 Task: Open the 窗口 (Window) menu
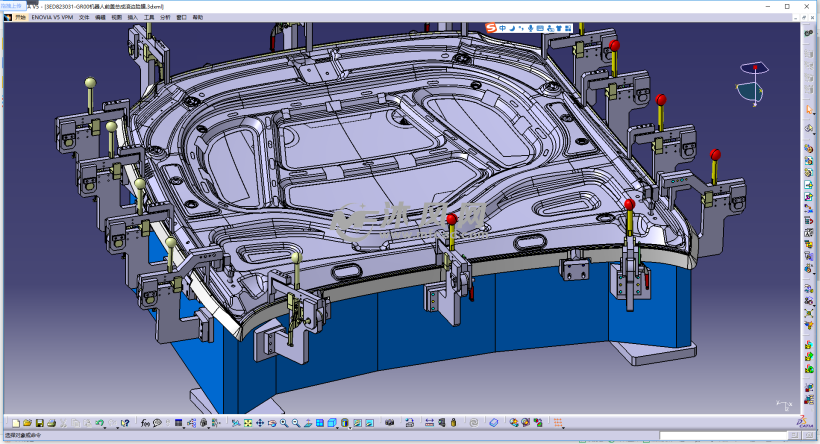(x=181, y=17)
